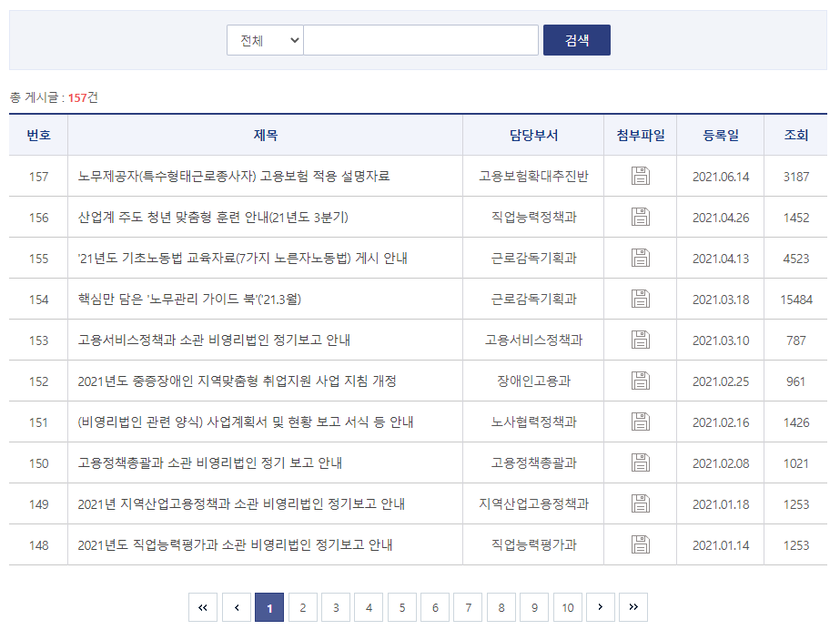Open post 산업계 주도 청년 맞춤형 훈련 안내
The height and width of the screenshot is (630, 840).
click(213, 218)
